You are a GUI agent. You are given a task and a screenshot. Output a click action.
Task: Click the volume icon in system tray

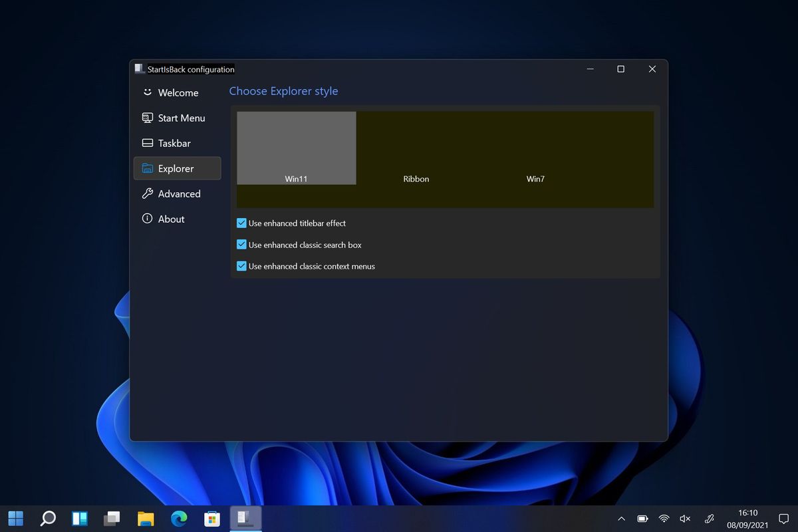684,518
